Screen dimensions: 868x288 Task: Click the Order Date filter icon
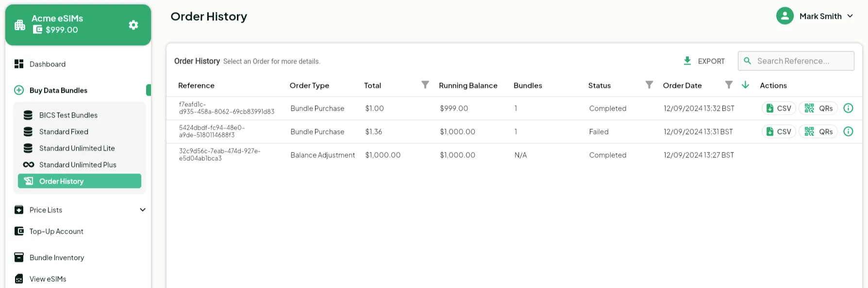729,85
